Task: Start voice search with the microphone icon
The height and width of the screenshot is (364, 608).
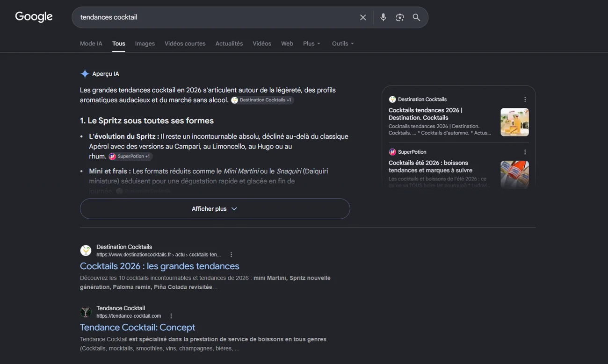Action: point(384,17)
